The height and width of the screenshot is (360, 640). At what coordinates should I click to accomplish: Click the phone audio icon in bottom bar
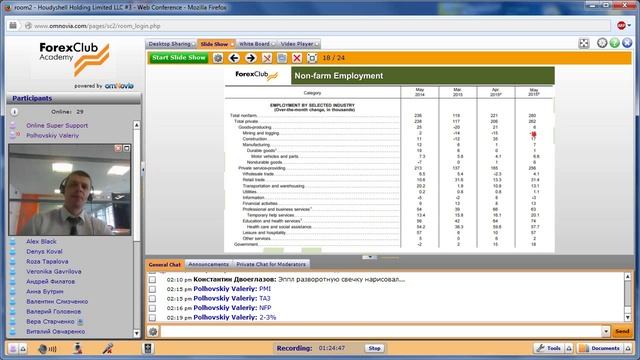tap(148, 348)
